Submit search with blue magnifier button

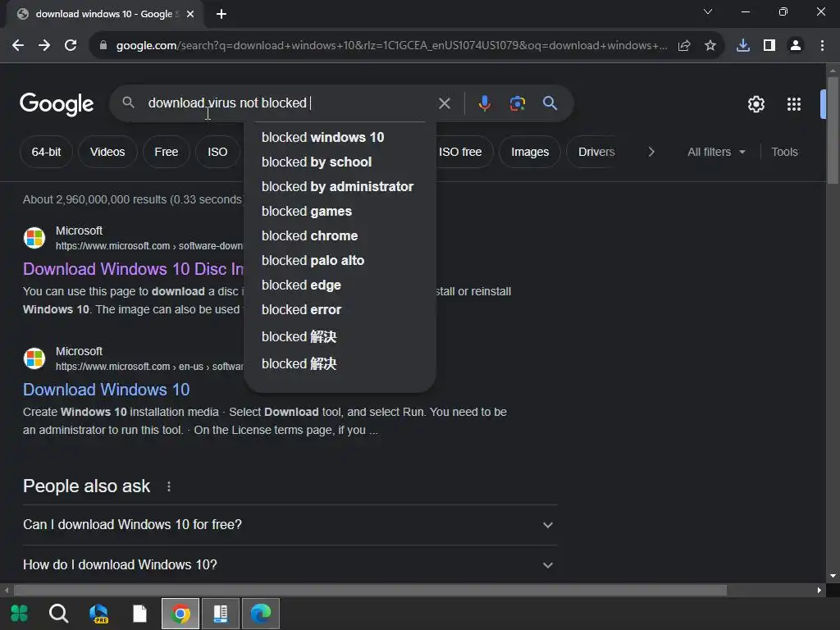[550, 103]
